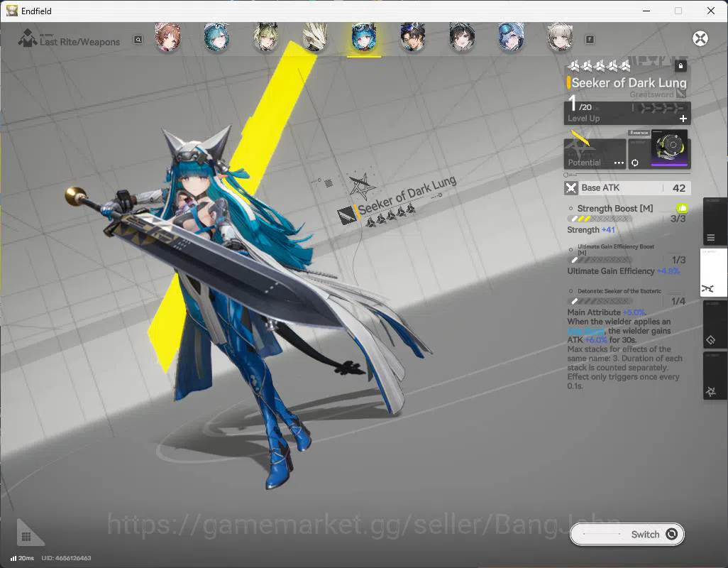728x568 pixels.
Task: Click Ultimate Gain Efficiency Boost [M] entry
Action: pyautogui.click(x=616, y=249)
